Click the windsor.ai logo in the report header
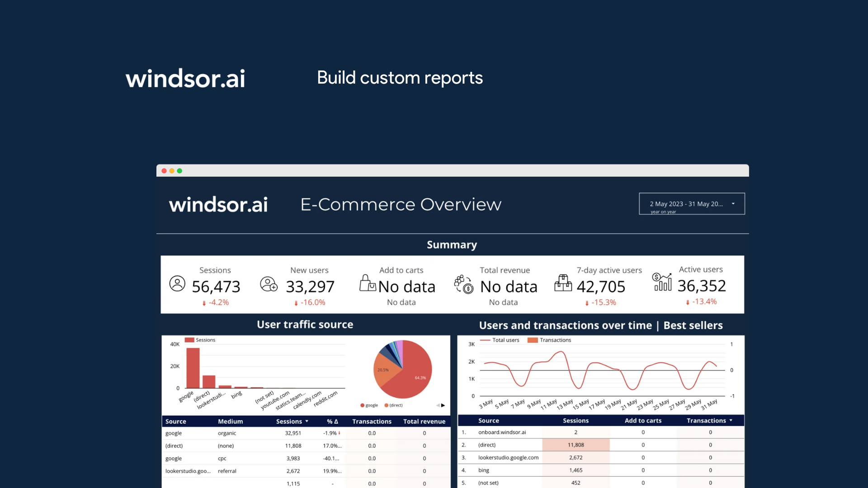Viewport: 868px width, 488px height. 218,205
